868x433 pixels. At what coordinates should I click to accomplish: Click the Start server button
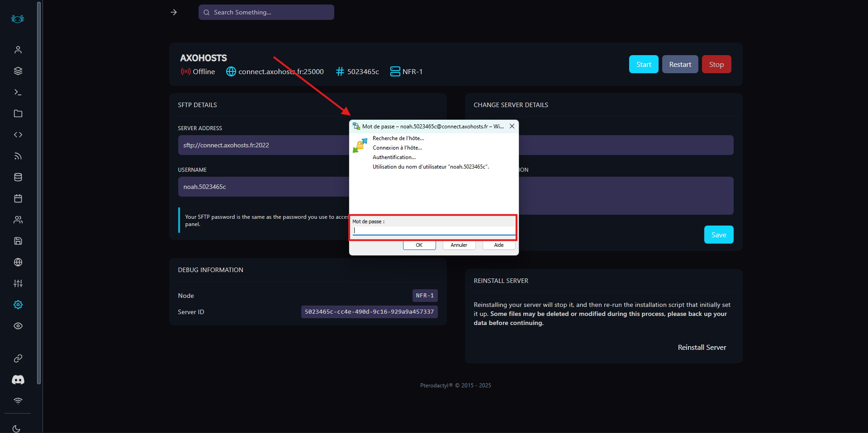pyautogui.click(x=643, y=64)
